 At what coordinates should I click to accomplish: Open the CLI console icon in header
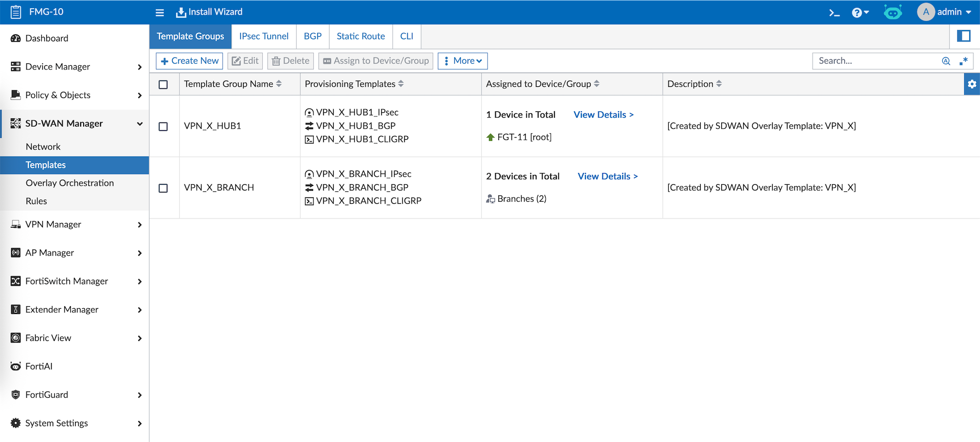pyautogui.click(x=834, y=13)
